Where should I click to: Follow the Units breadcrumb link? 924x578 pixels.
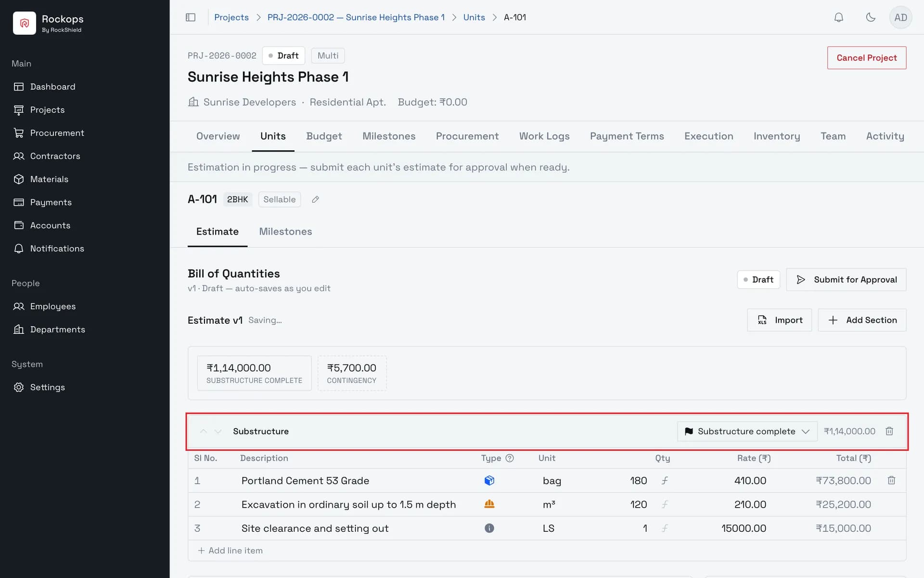coord(474,17)
